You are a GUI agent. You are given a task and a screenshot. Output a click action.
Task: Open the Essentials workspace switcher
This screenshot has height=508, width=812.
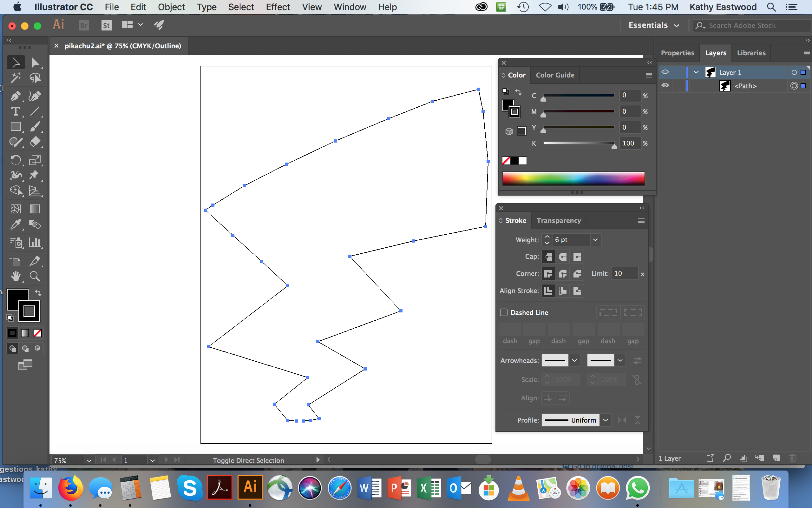[654, 25]
